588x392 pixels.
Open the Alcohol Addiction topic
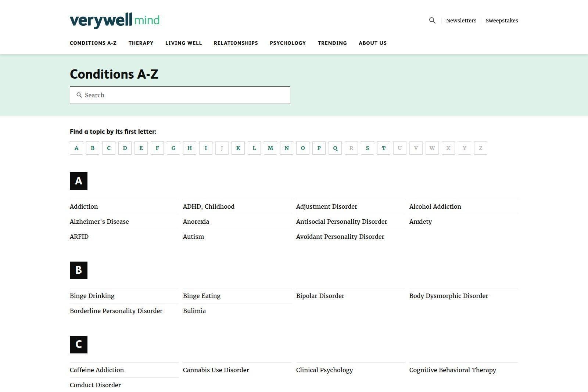click(435, 206)
